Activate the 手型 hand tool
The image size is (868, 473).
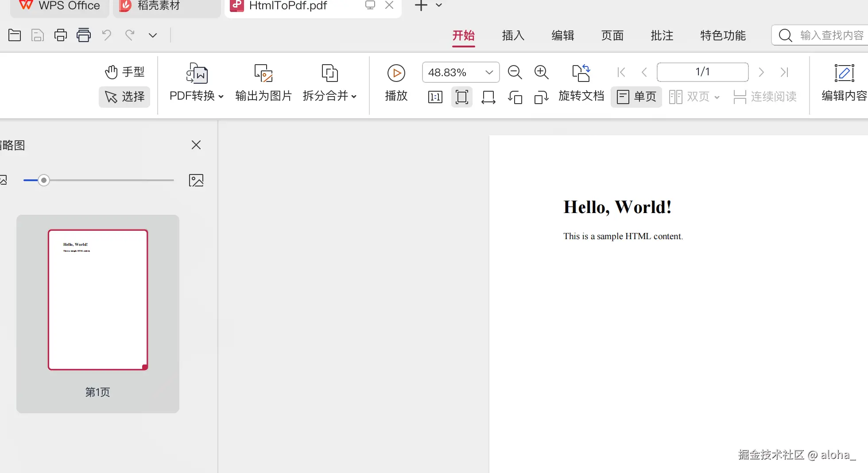[x=125, y=72]
